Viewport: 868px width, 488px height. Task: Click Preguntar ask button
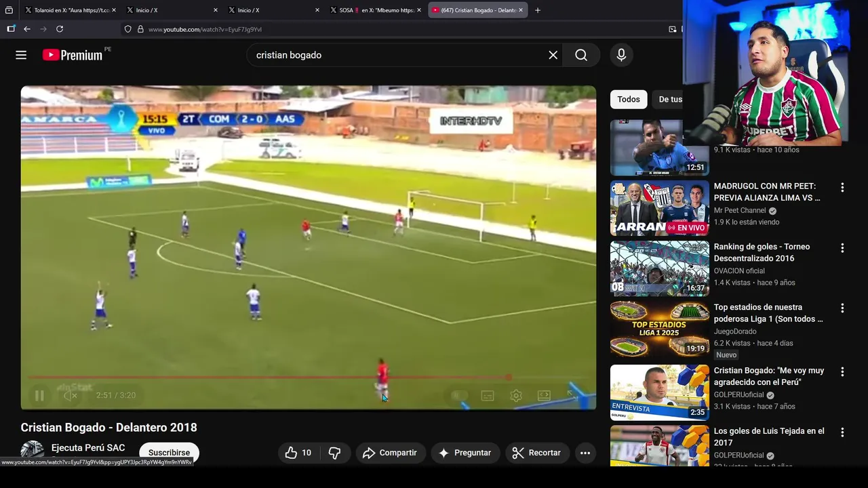point(465,453)
